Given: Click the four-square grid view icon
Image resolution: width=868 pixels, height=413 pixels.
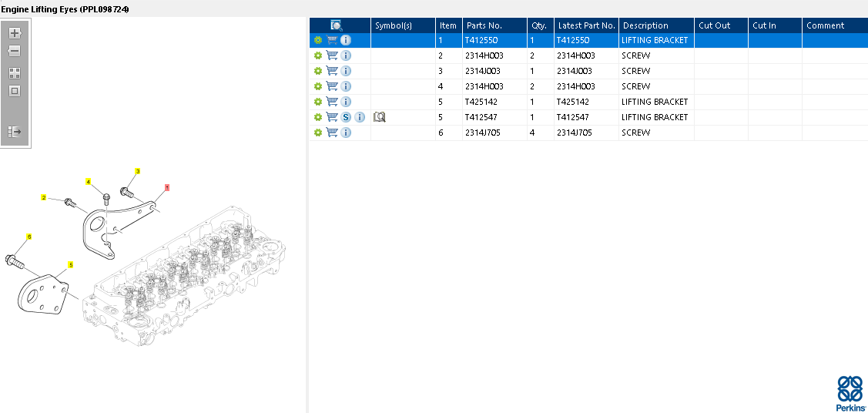Looking at the screenshot, I should pyautogui.click(x=15, y=73).
